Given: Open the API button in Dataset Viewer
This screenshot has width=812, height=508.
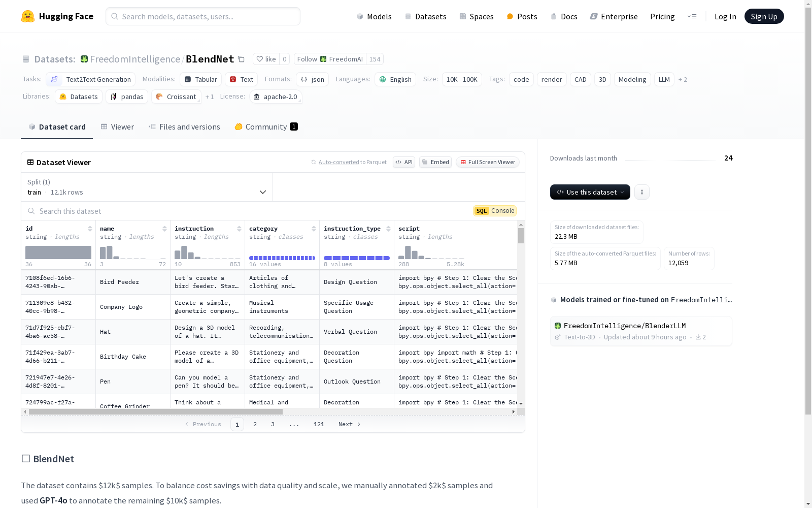Looking at the screenshot, I should pyautogui.click(x=404, y=162).
